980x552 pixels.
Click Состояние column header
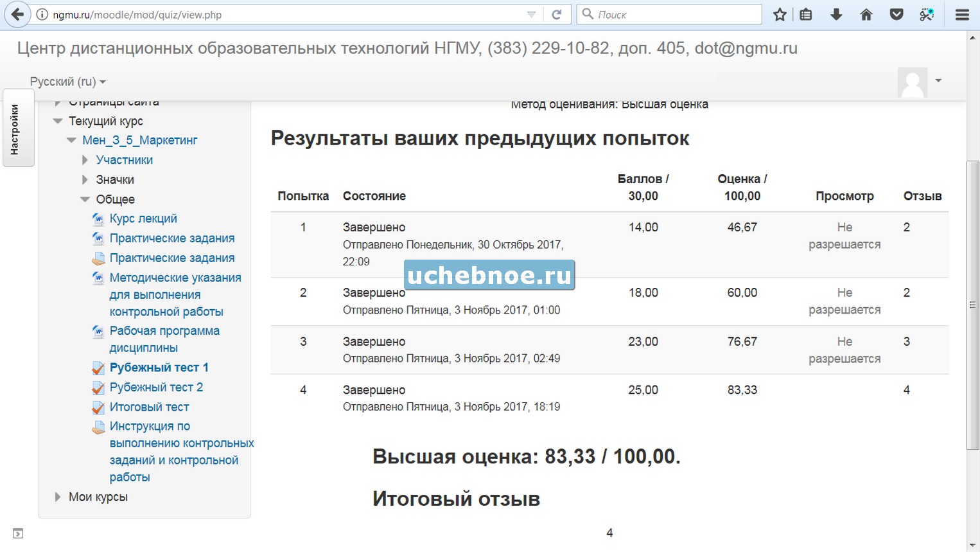(374, 196)
